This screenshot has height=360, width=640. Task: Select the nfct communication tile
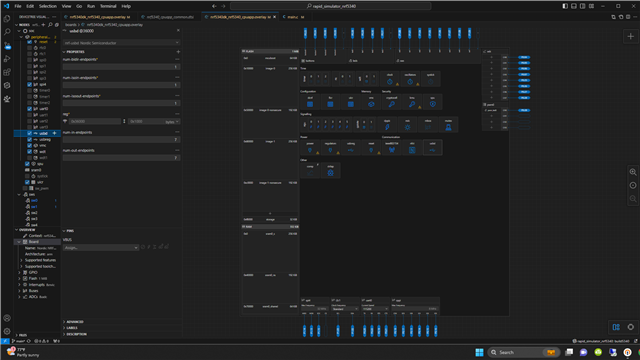click(412, 148)
